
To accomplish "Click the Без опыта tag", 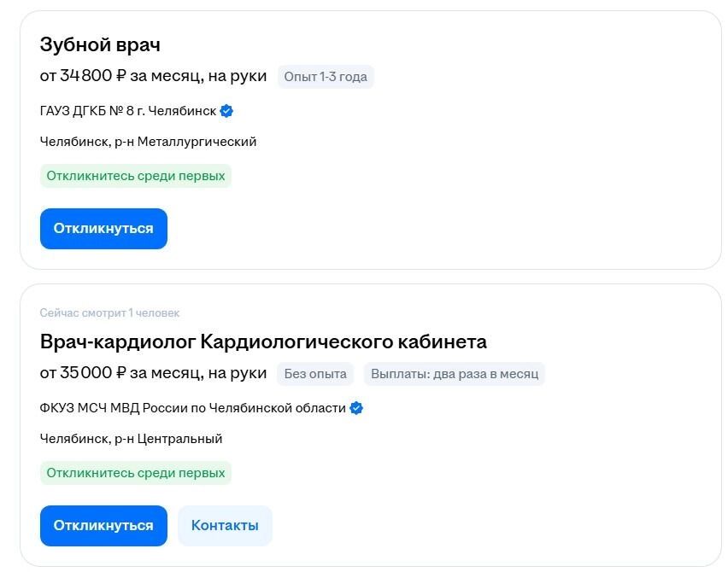I will point(315,374).
